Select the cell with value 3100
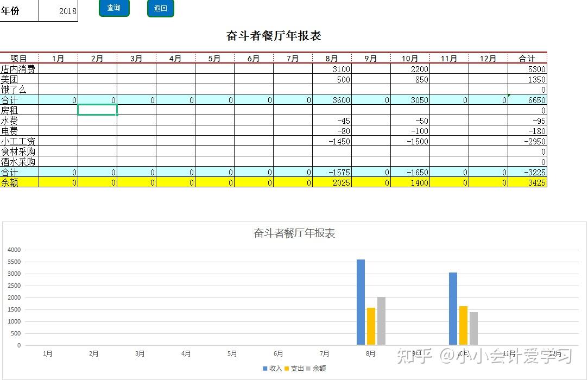588x380 pixels. tap(332, 68)
